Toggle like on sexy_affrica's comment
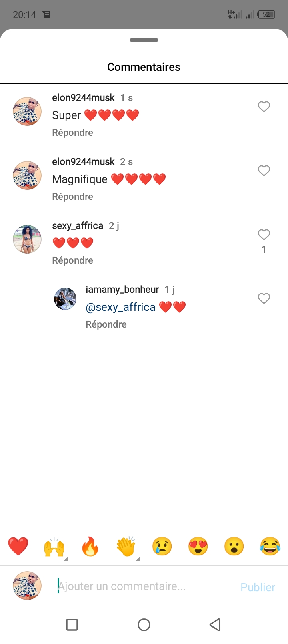288x644 pixels. click(x=264, y=235)
